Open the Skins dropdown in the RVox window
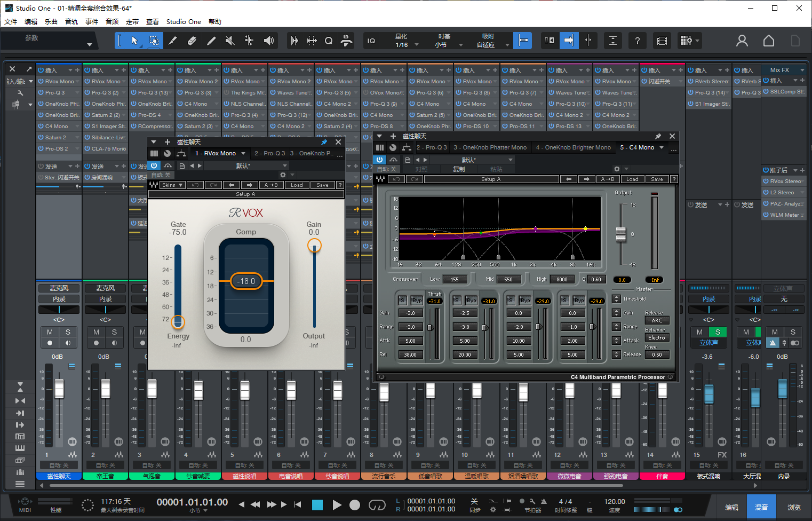This screenshot has width=812, height=521. (172, 185)
